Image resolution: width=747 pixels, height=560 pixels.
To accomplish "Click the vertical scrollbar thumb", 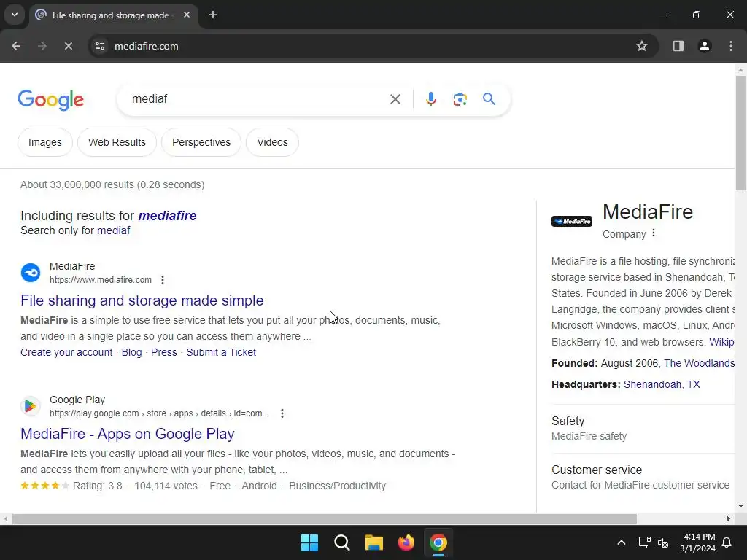I will pyautogui.click(x=740, y=133).
